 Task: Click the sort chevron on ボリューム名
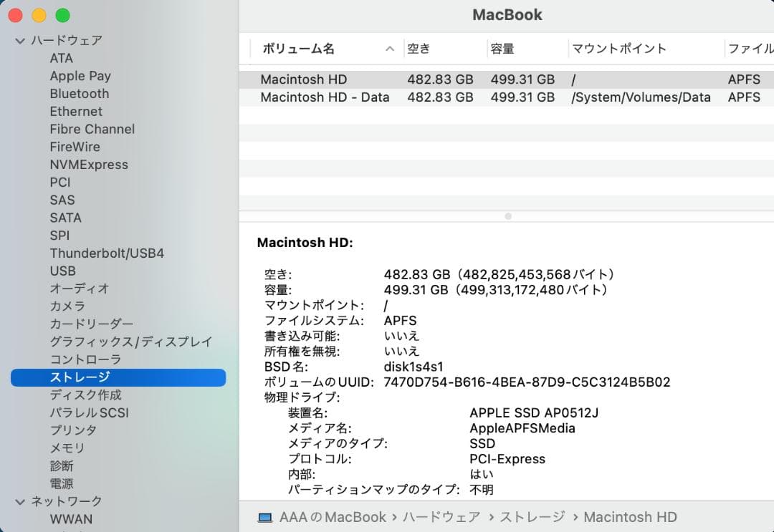389,49
